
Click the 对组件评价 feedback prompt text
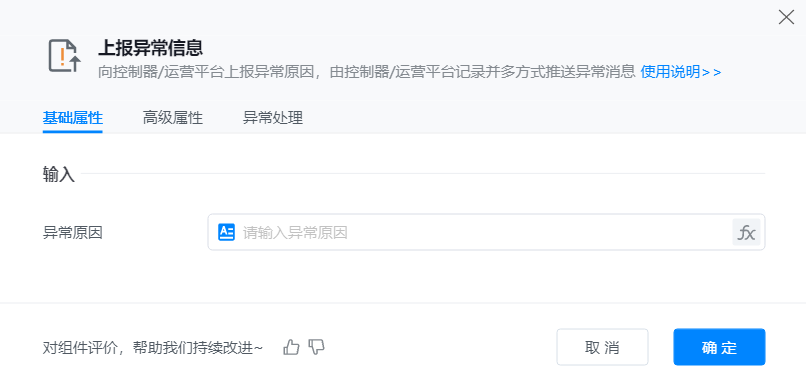(x=153, y=348)
